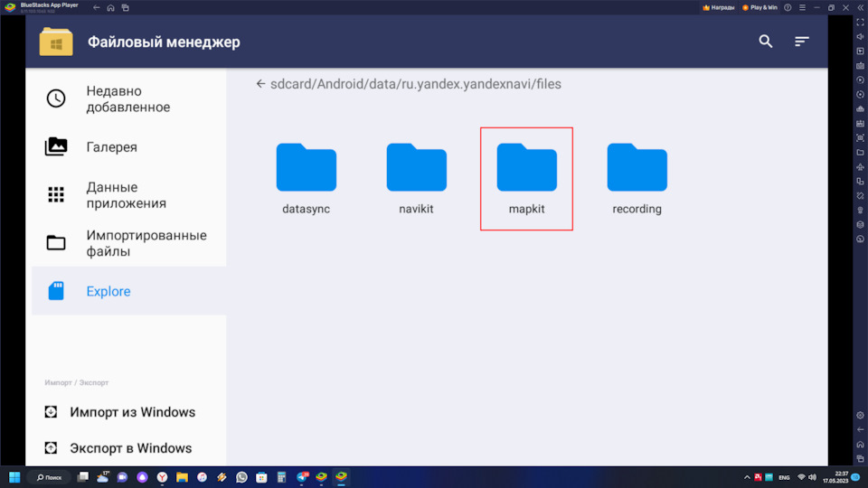The width and height of the screenshot is (868, 488).
Task: Click the volume icon in side toolbar
Action: point(860,36)
